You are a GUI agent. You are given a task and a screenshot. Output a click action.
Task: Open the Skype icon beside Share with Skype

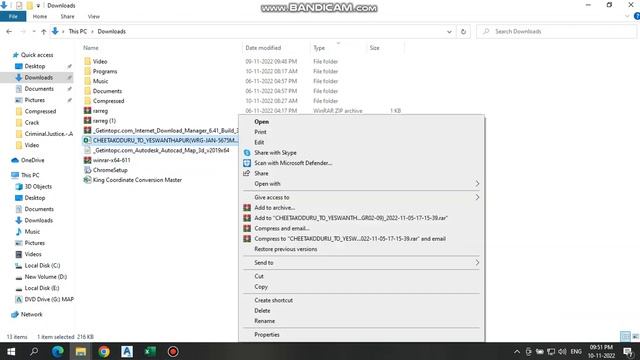point(247,153)
